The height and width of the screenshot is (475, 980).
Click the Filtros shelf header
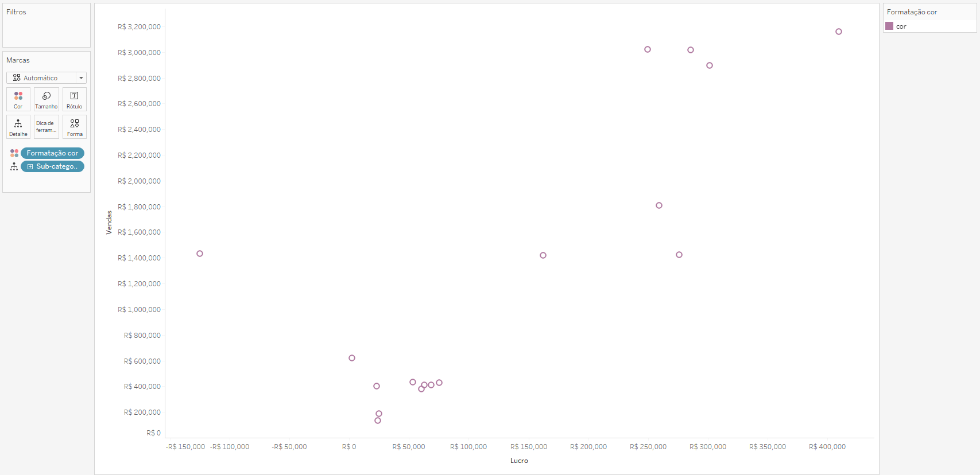point(16,12)
